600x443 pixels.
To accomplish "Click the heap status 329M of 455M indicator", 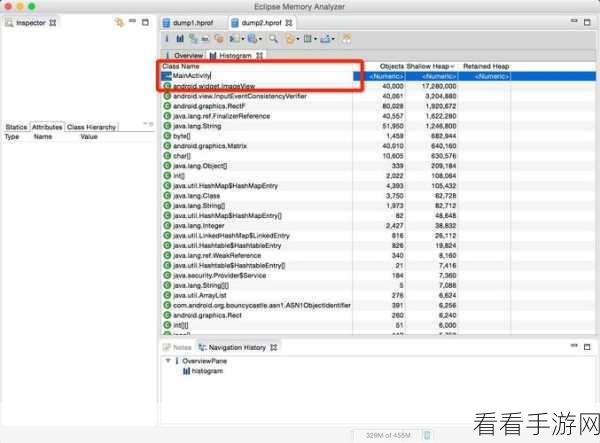I will point(388,435).
